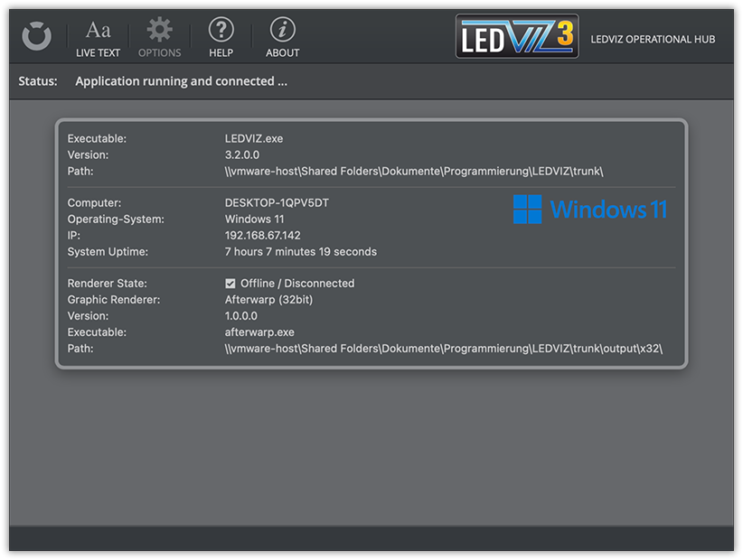Click the circular refresh logo icon
Image resolution: width=743 pixels, height=560 pixels.
(36, 36)
